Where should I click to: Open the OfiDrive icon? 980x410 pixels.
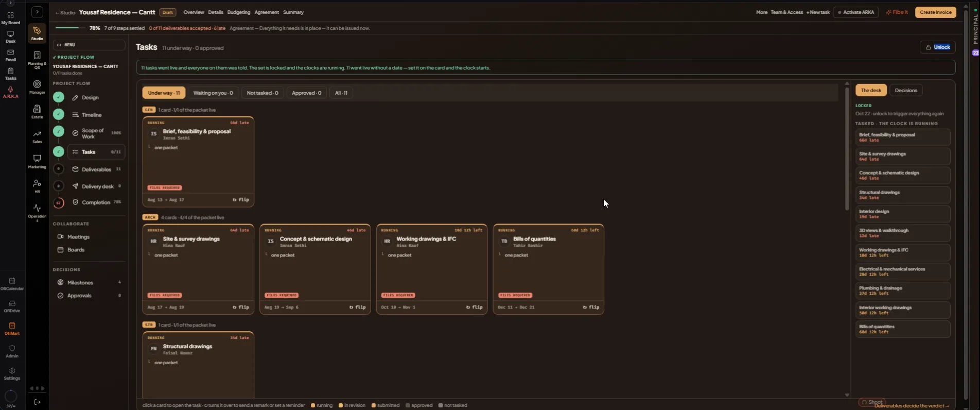12,303
